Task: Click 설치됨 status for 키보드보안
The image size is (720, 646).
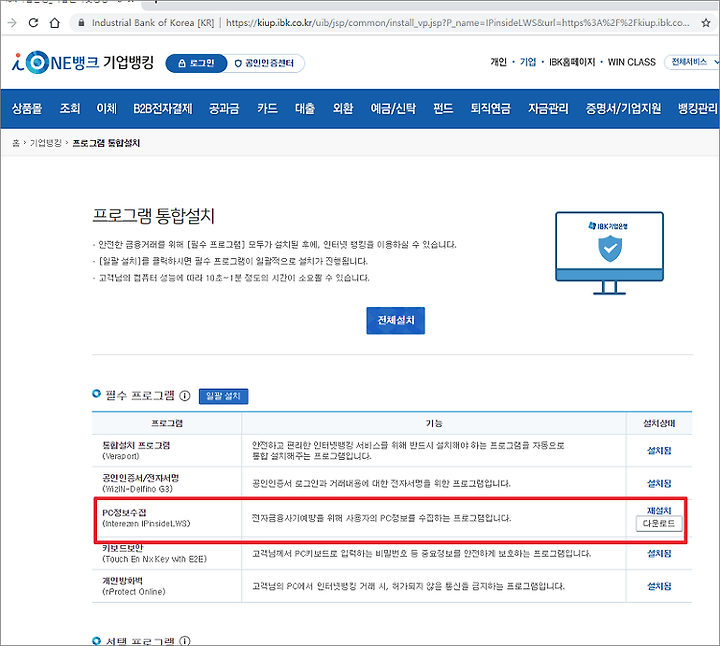Action: [x=659, y=554]
